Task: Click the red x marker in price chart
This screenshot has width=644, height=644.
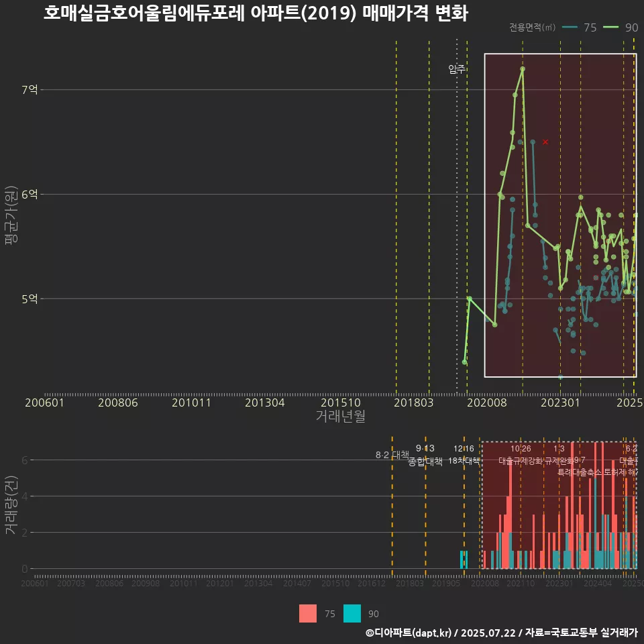Action: [545, 142]
